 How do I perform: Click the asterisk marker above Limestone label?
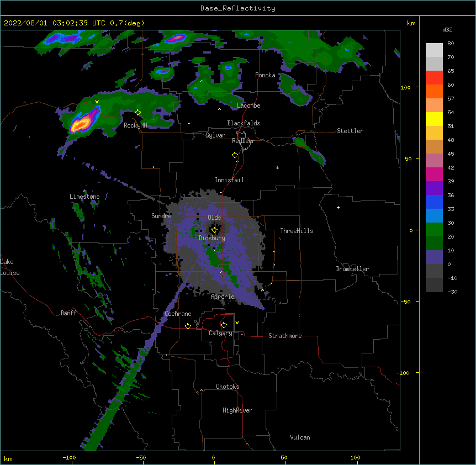(85, 191)
